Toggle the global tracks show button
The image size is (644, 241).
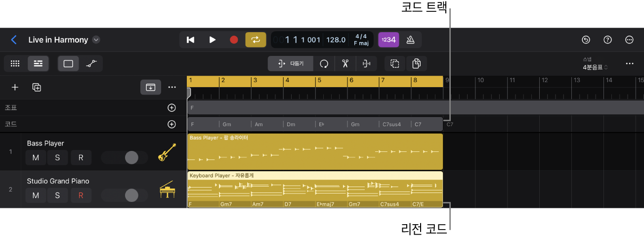coord(150,87)
